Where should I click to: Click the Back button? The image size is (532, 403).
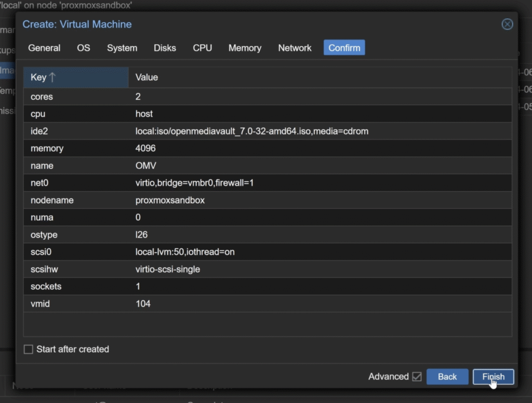447,377
